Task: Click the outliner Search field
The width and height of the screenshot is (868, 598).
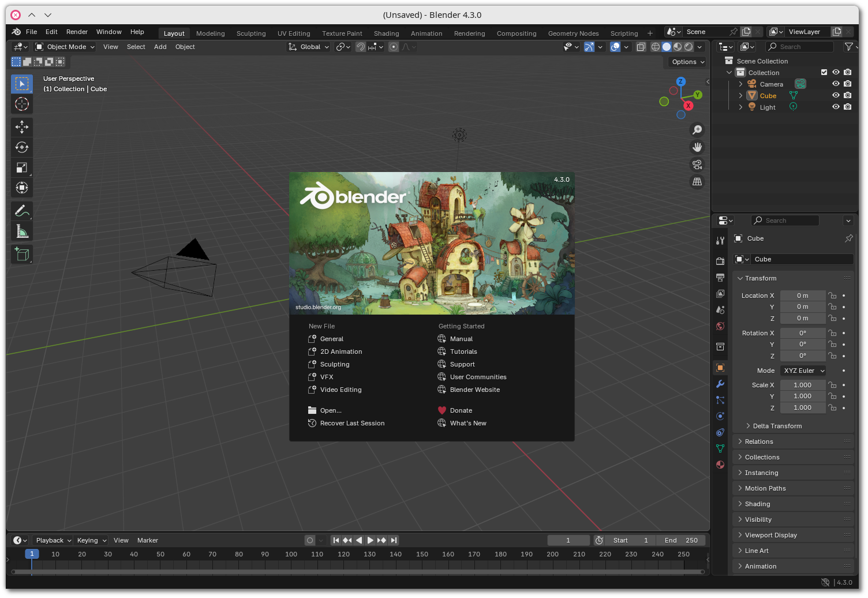Action: (799, 47)
